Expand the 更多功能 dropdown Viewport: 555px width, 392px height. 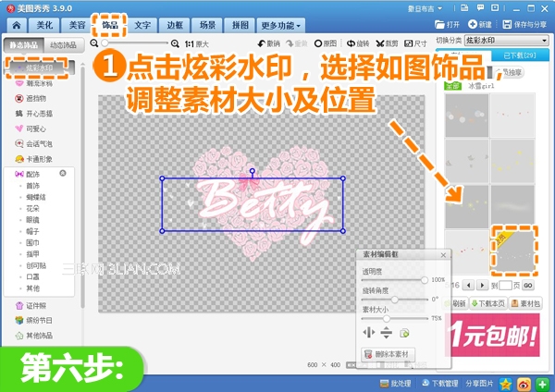(x=280, y=26)
